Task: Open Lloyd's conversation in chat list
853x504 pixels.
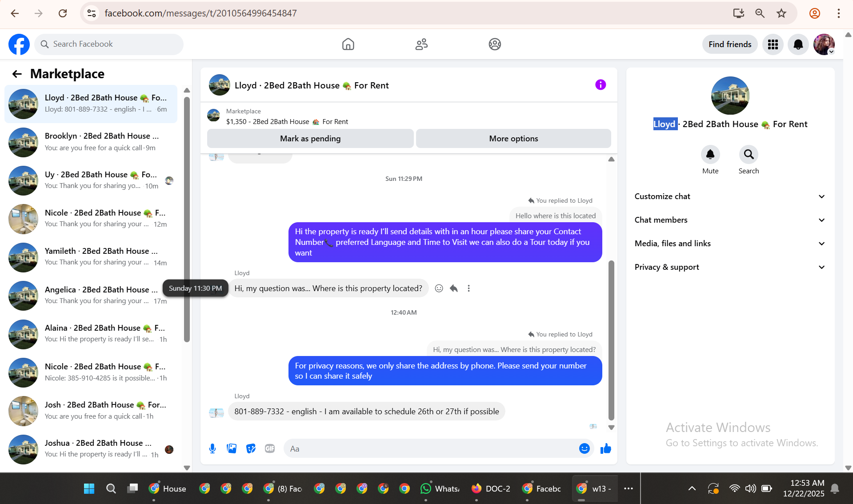Action: (91, 104)
